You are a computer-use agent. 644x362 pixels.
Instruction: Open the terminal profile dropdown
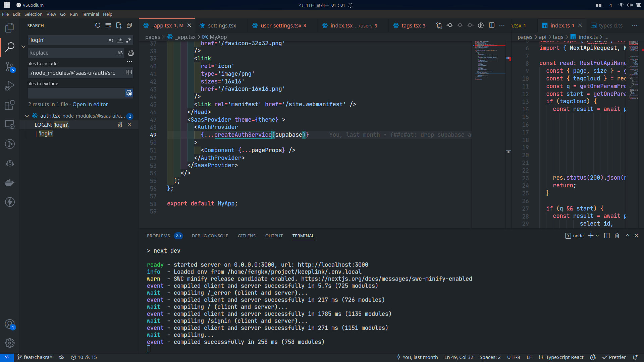597,236
